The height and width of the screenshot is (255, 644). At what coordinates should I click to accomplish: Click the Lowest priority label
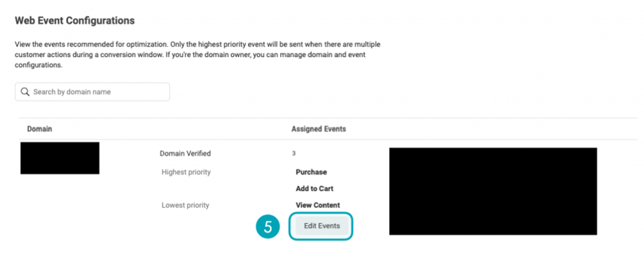coord(185,205)
